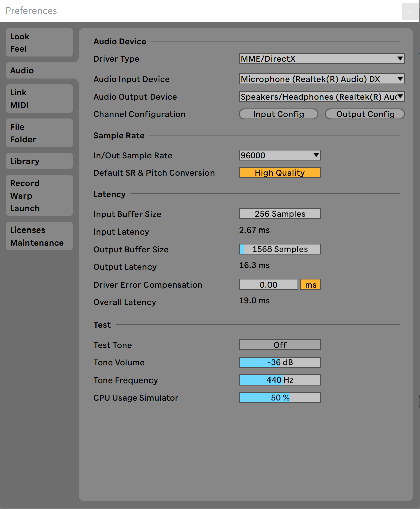Click the Overall Latency 19.0 ms value

pyautogui.click(x=254, y=301)
